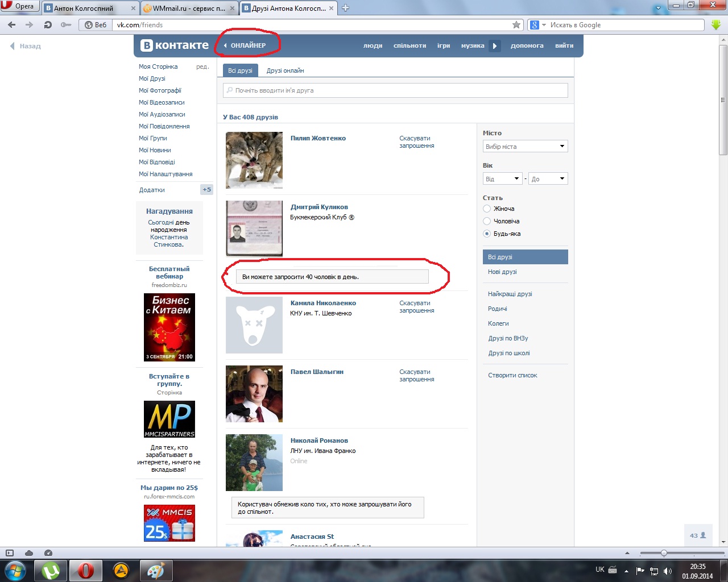728x582 pixels.
Task: Click the допомога help link
Action: (x=527, y=45)
